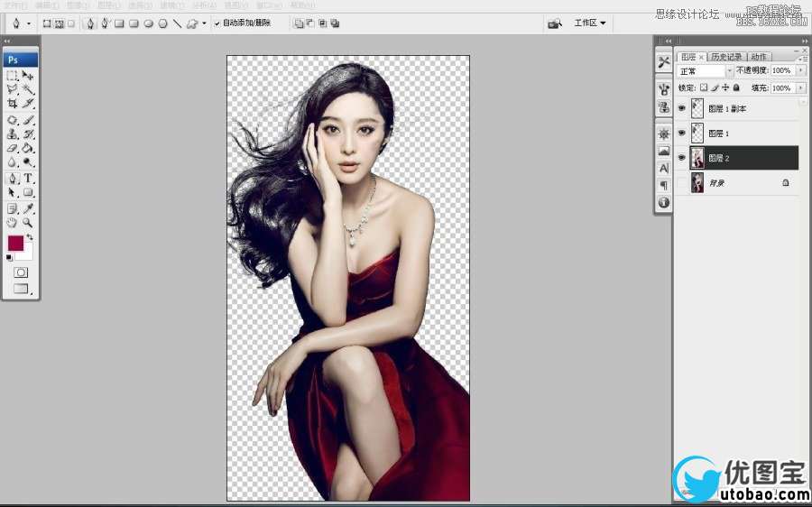
Task: Choose Polygon shape in options bar
Action: [x=163, y=23]
